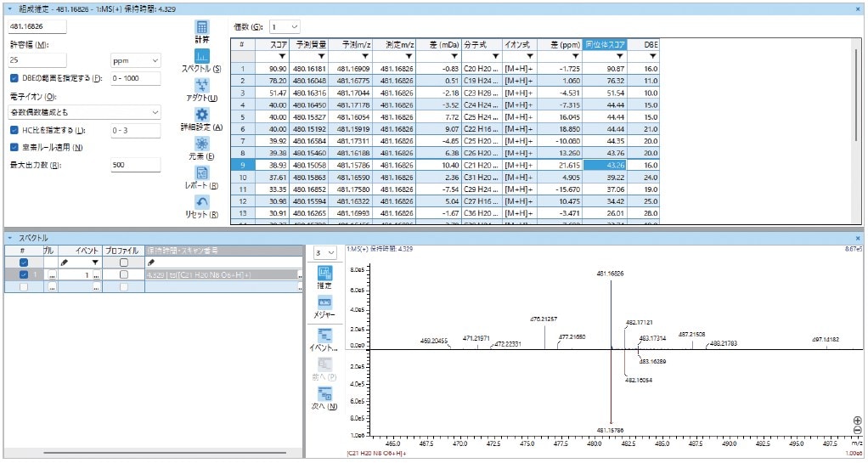Open 詳細設定 (Advanced settings) gear icon

pos(202,115)
